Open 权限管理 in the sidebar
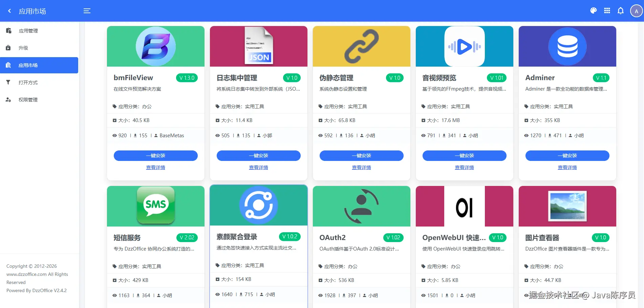The height and width of the screenshot is (308, 644). (x=39, y=100)
